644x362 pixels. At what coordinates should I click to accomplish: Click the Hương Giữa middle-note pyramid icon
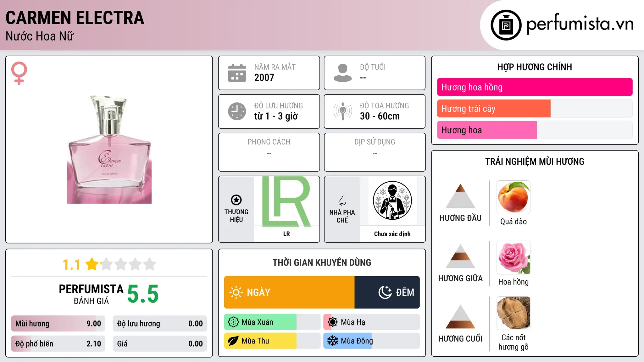(x=461, y=256)
